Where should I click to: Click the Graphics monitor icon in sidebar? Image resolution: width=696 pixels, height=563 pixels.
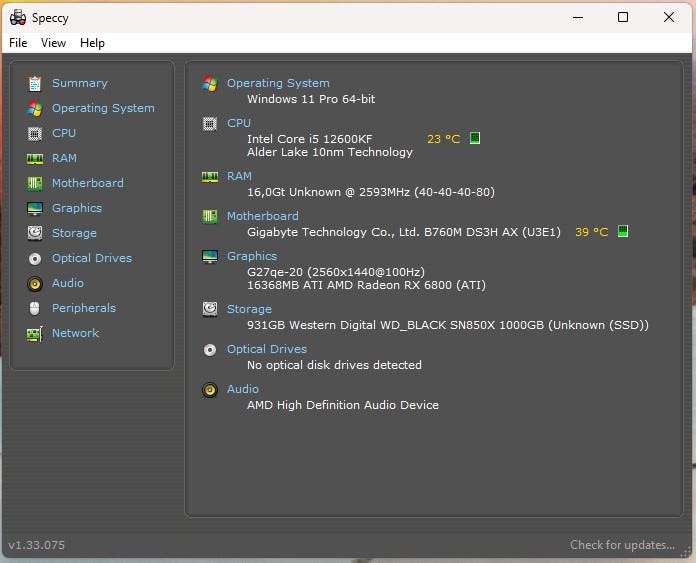[35, 208]
